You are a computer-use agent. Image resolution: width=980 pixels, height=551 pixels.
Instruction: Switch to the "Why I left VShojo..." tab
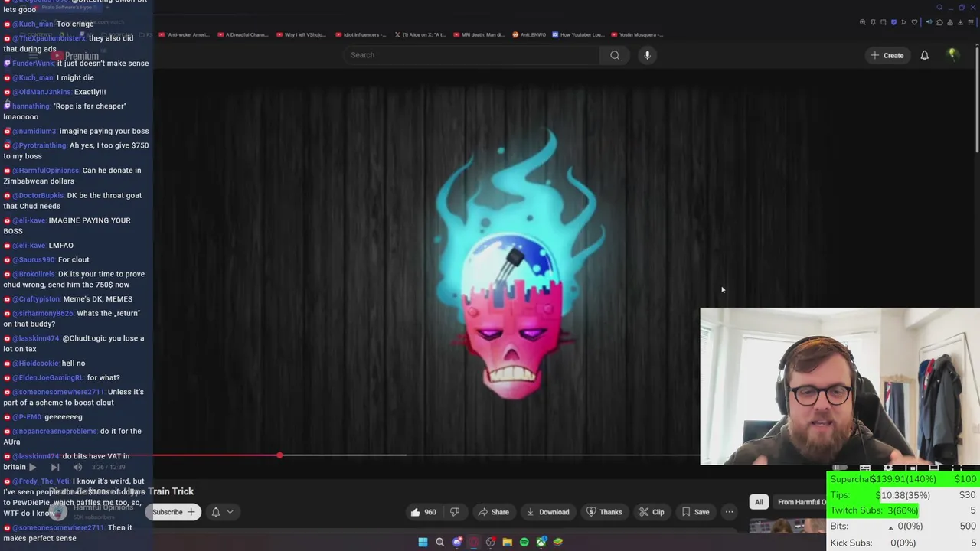tap(301, 34)
